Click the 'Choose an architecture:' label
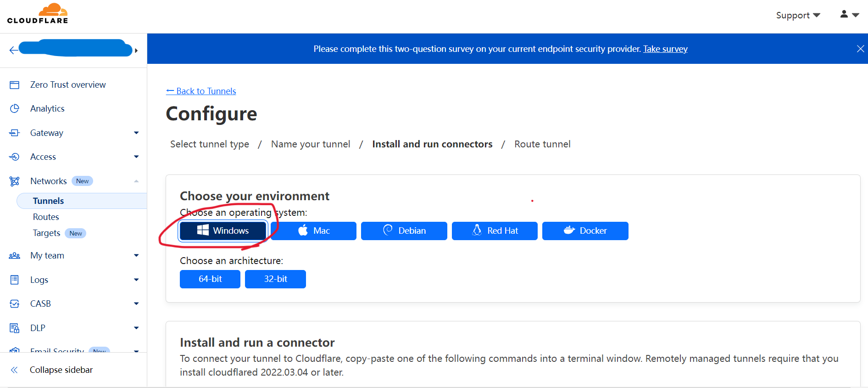The width and height of the screenshot is (868, 388). coord(231,261)
